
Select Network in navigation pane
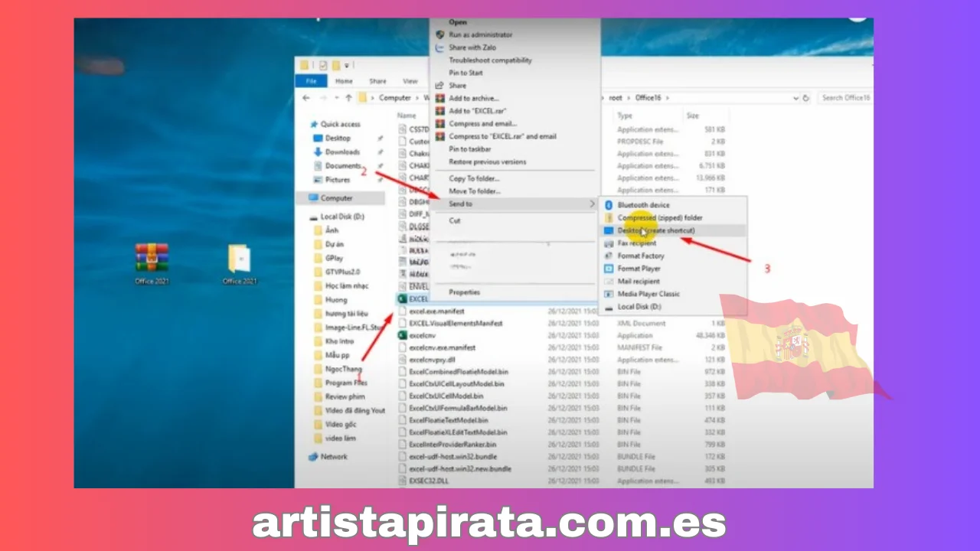click(333, 457)
